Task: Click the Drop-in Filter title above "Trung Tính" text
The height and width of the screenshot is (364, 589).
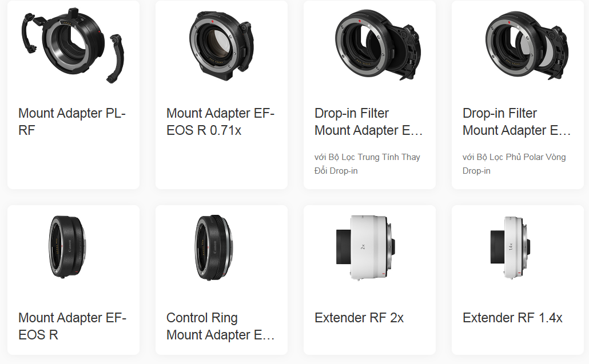Action: pos(368,122)
